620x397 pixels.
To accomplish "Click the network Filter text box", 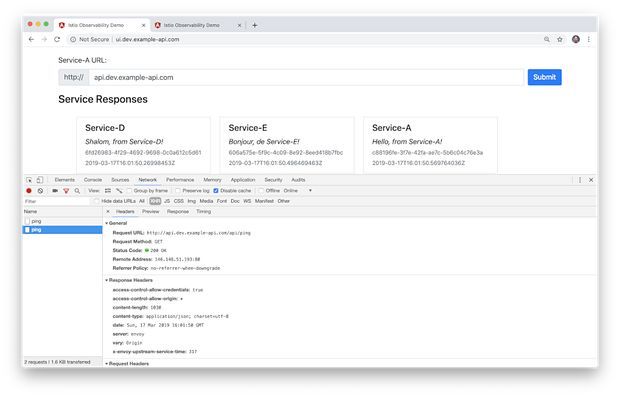I will [x=57, y=201].
